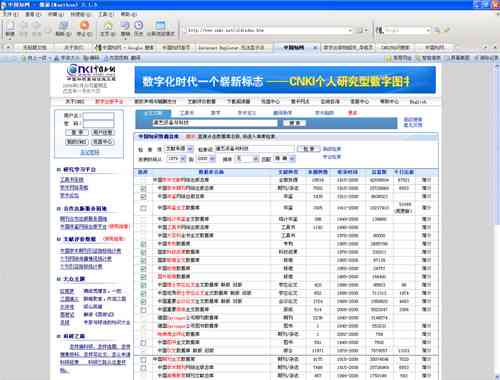This screenshot has height=380, width=500.
Task: Click the magnifier icon next to toolbar search box
Action: (x=437, y=30)
